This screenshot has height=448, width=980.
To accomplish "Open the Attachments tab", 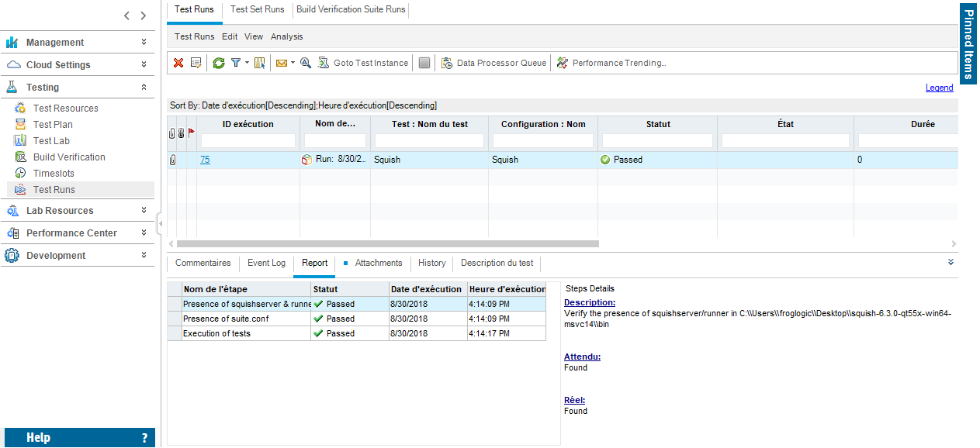I will pyautogui.click(x=378, y=264).
